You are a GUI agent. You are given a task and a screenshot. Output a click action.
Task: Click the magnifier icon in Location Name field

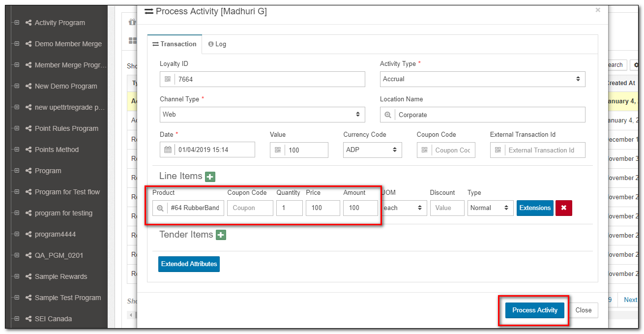click(387, 115)
